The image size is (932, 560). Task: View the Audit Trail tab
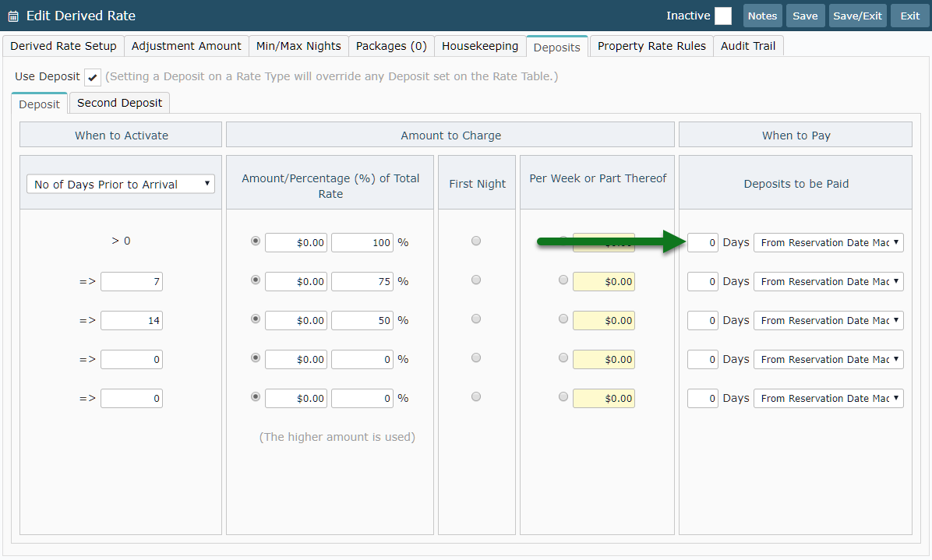pyautogui.click(x=748, y=46)
